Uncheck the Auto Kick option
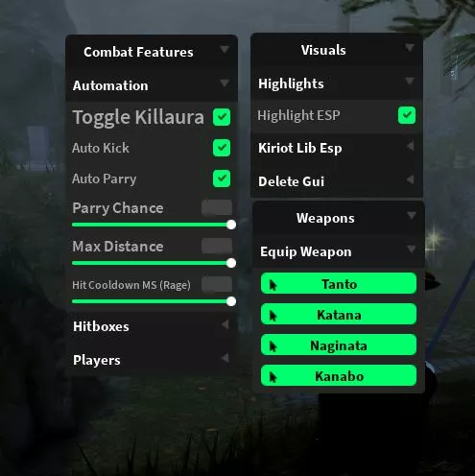Viewport: 475px width, 476px height. (x=222, y=148)
